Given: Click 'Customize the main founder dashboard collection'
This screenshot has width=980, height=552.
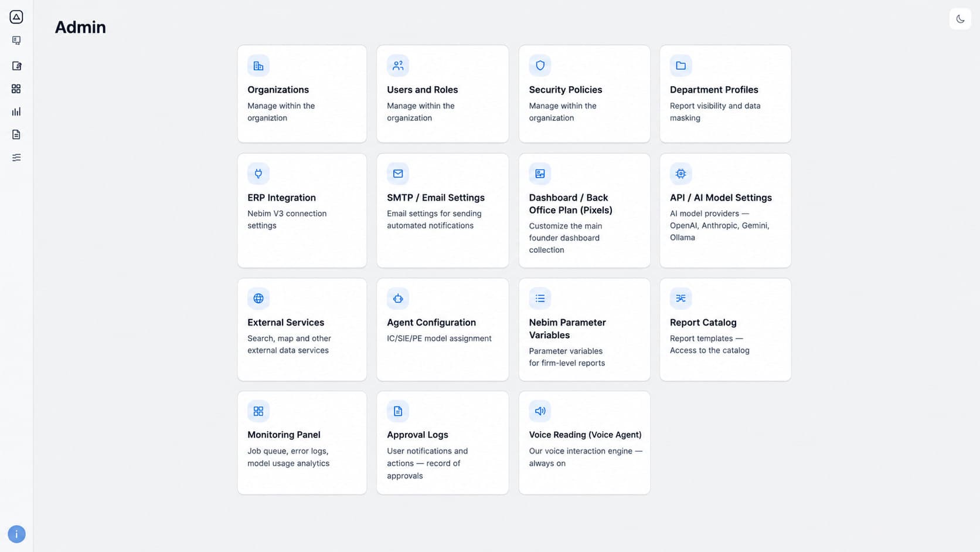Looking at the screenshot, I should [565, 238].
